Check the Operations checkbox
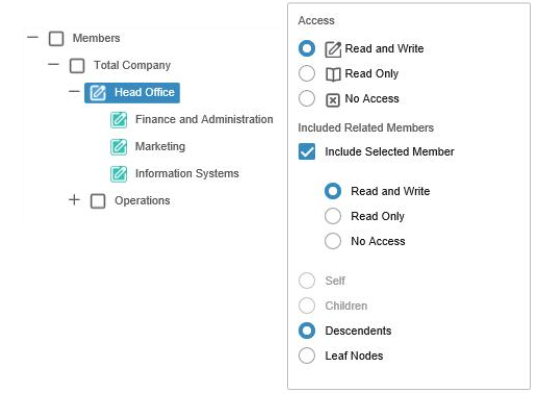This screenshot has height=398, width=537. tap(98, 201)
